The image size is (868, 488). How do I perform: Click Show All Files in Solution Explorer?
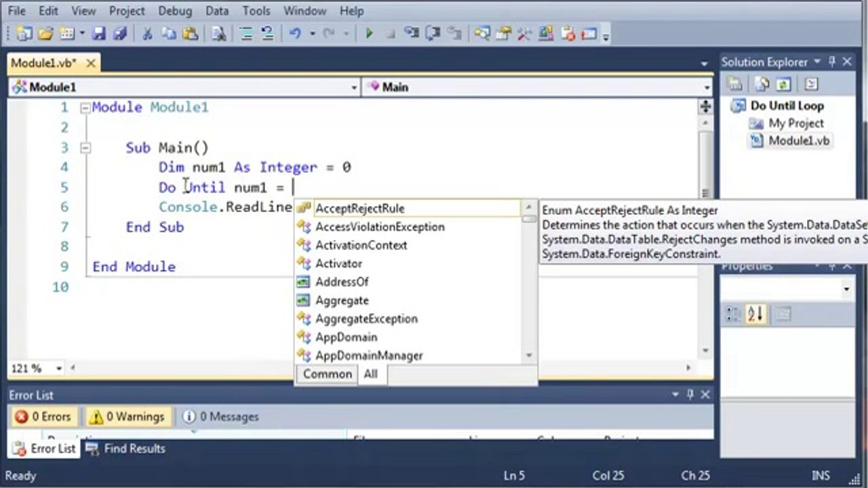tap(763, 85)
